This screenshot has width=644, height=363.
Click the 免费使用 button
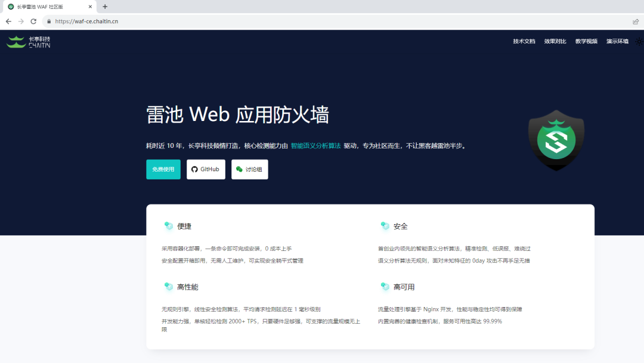point(163,169)
